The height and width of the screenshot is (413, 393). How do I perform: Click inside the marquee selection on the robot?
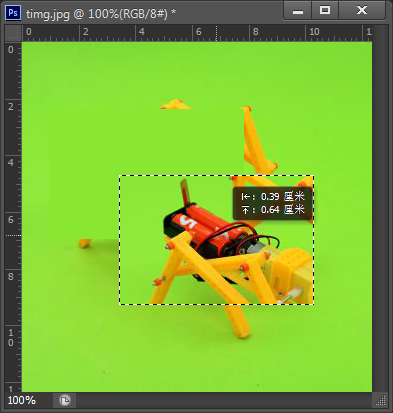click(216, 240)
